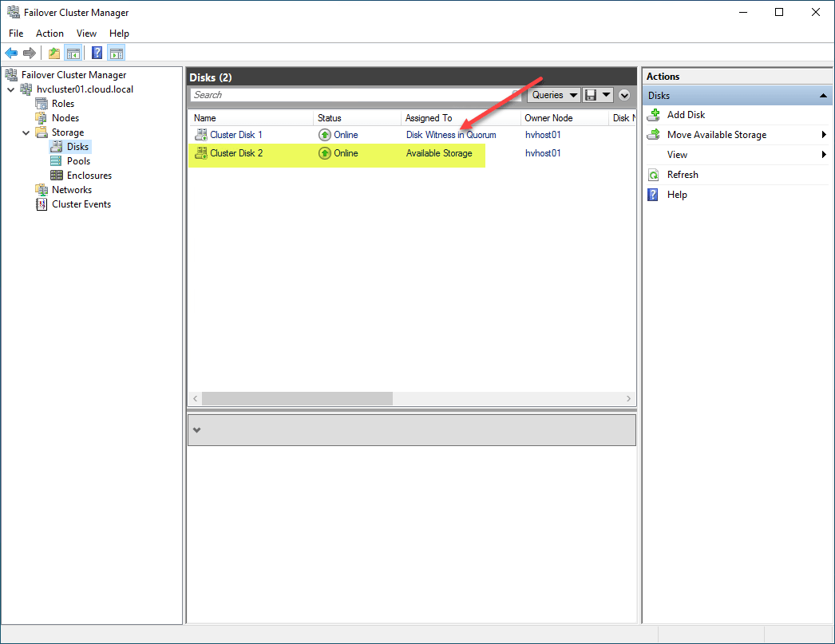Viewport: 835px width, 644px height.
Task: Click the Up one level folder icon
Action: 53,53
